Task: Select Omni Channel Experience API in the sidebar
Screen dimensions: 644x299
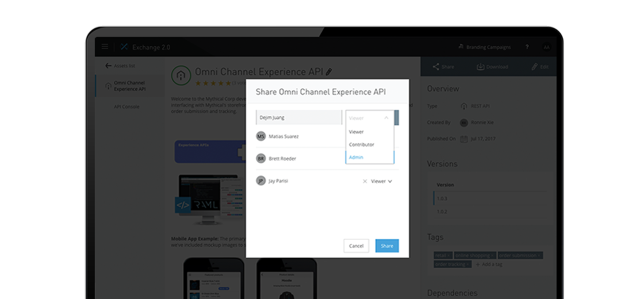Action: click(x=130, y=86)
